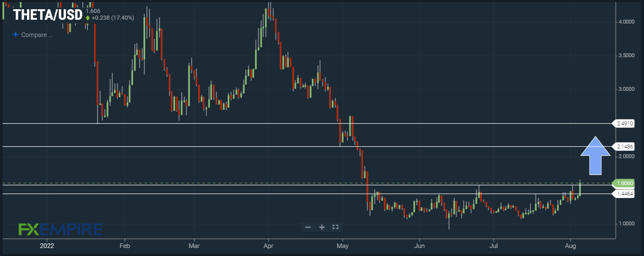Open the Compare symbol option

coord(33,35)
